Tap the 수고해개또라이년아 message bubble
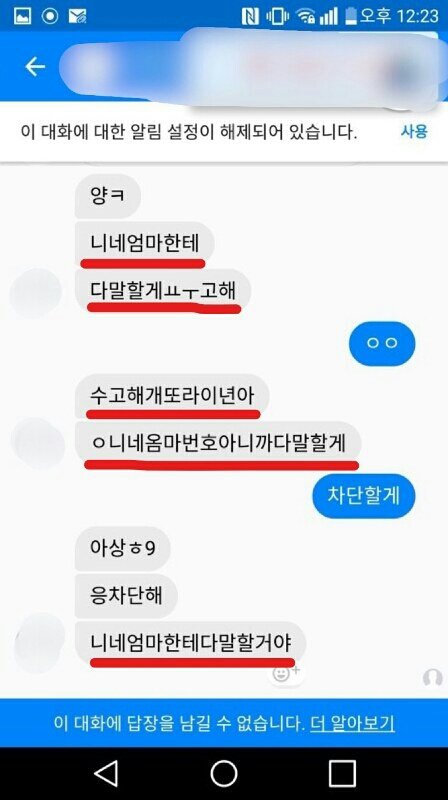The width and height of the screenshot is (448, 800). click(x=172, y=397)
